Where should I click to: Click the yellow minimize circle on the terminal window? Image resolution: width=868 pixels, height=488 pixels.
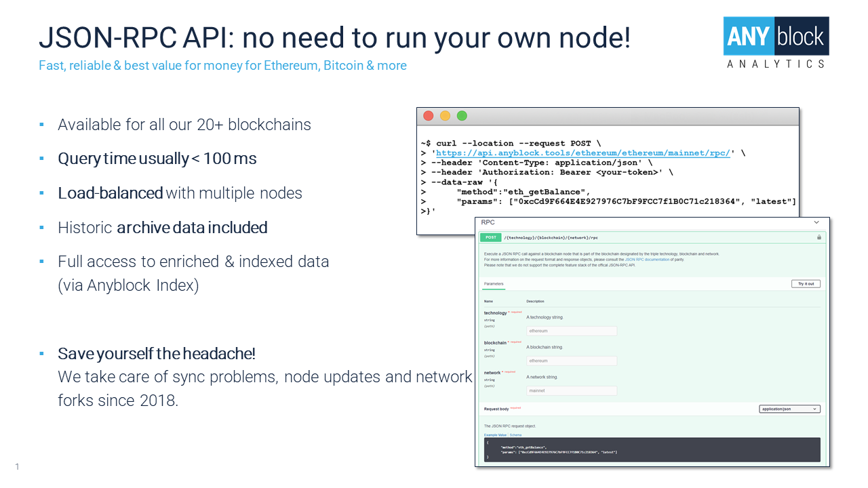click(445, 115)
